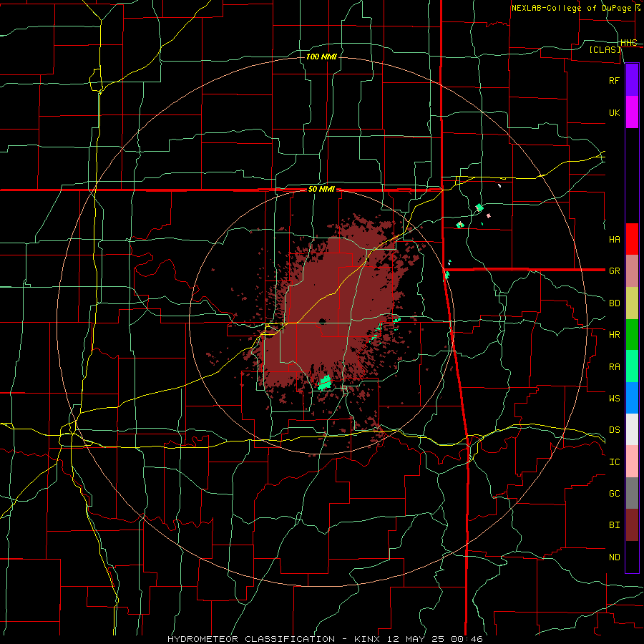
Task: Click the gray GC legend swatch
Action: pyautogui.click(x=632, y=493)
